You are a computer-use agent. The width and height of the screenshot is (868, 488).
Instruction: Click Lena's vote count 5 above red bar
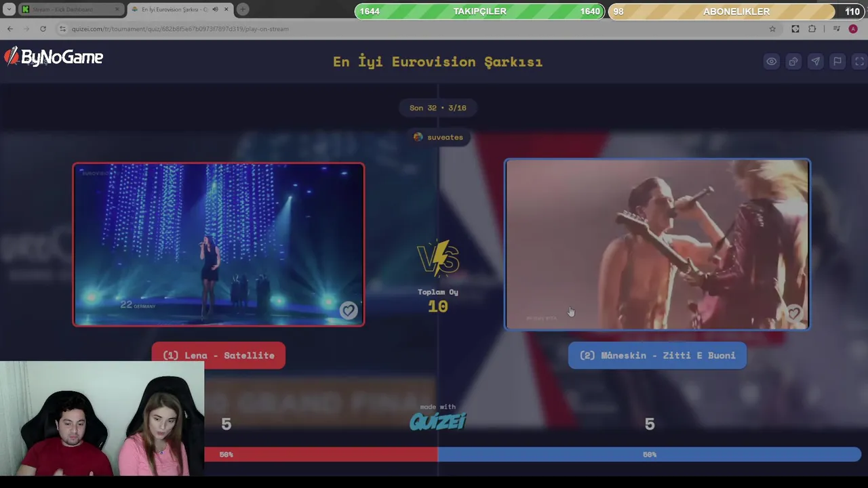(226, 424)
